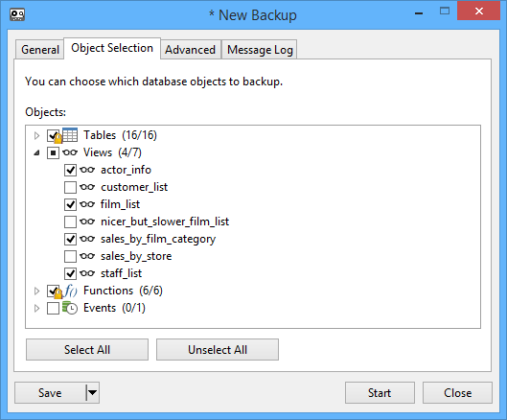Open the Save button dropdown arrow

click(92, 392)
